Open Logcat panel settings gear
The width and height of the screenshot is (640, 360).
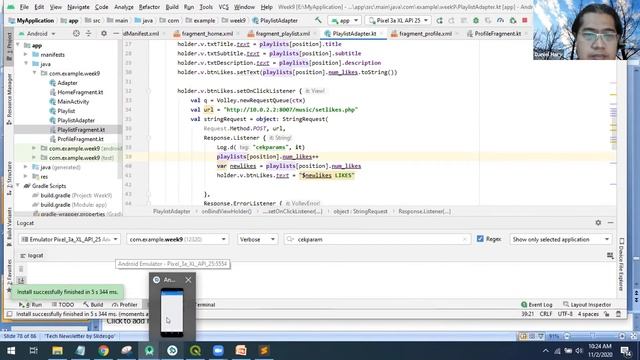tap(598, 223)
